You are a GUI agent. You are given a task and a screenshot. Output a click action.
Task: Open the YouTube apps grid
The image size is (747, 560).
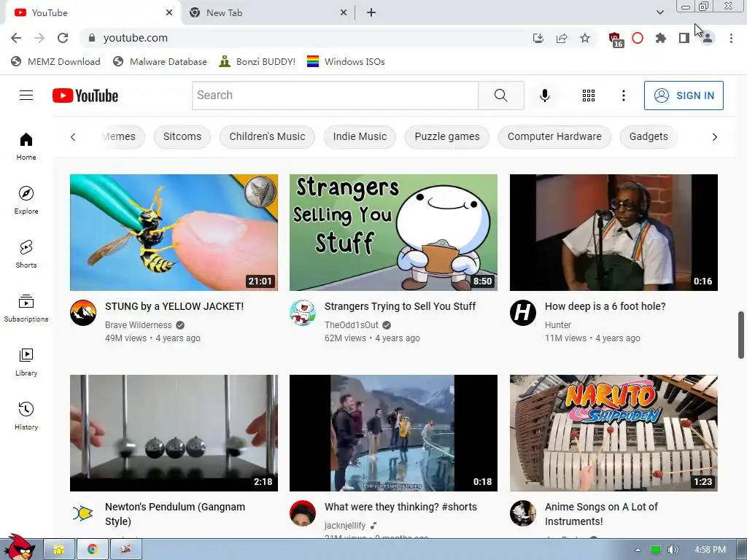click(x=589, y=96)
